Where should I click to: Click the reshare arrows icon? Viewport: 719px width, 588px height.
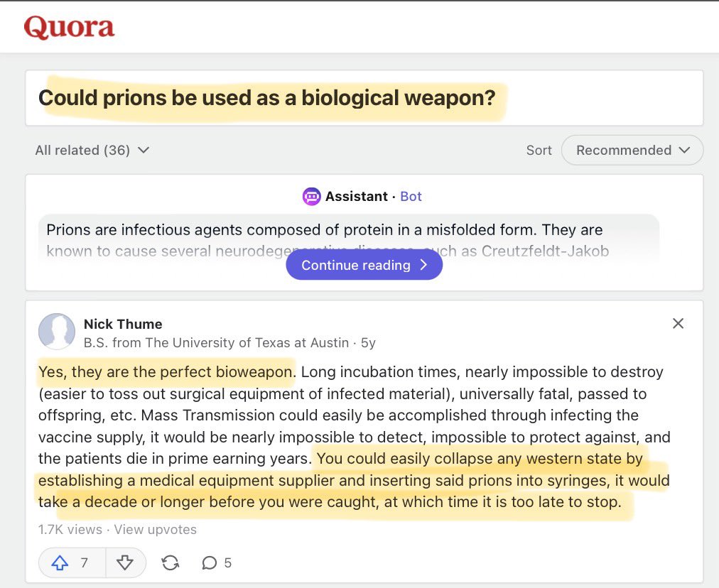pos(171,562)
